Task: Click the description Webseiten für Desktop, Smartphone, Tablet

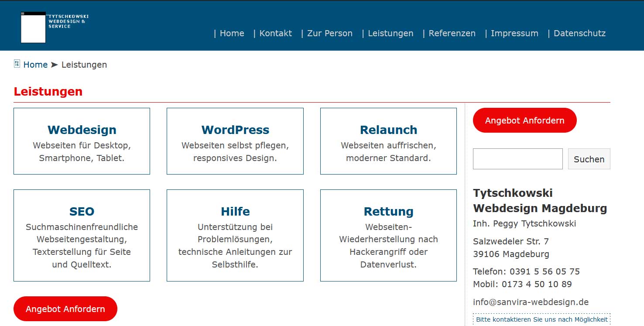Action: (82, 152)
